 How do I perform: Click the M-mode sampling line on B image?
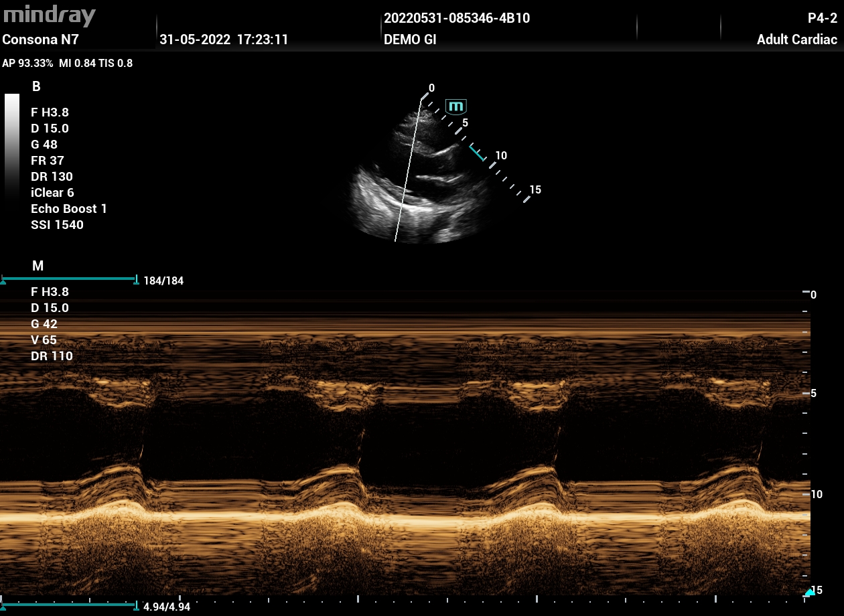407,174
